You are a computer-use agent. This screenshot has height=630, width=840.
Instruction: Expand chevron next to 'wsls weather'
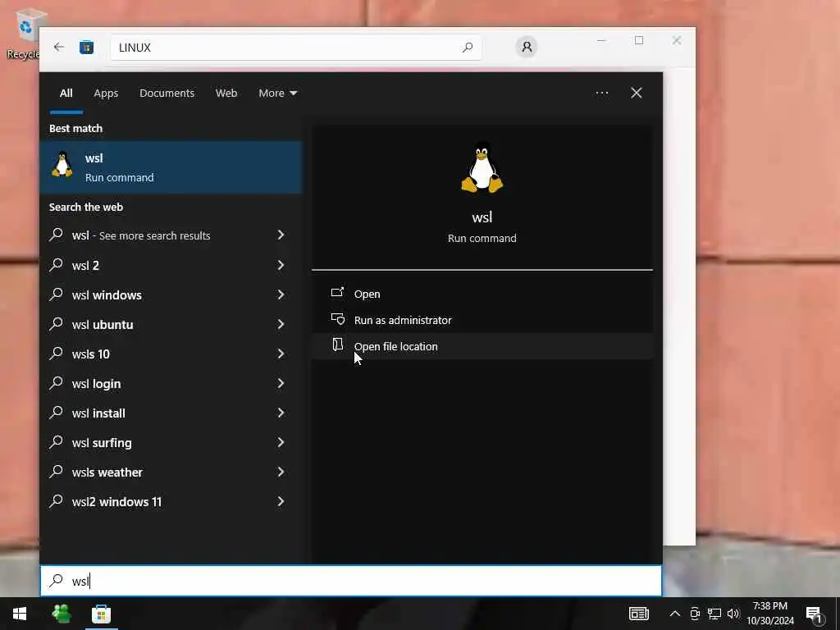click(x=281, y=472)
